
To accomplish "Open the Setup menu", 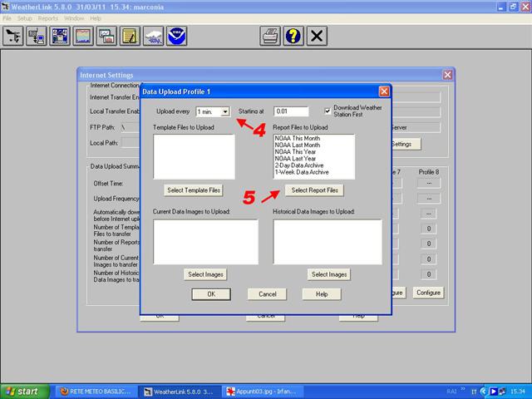I will point(25,18).
